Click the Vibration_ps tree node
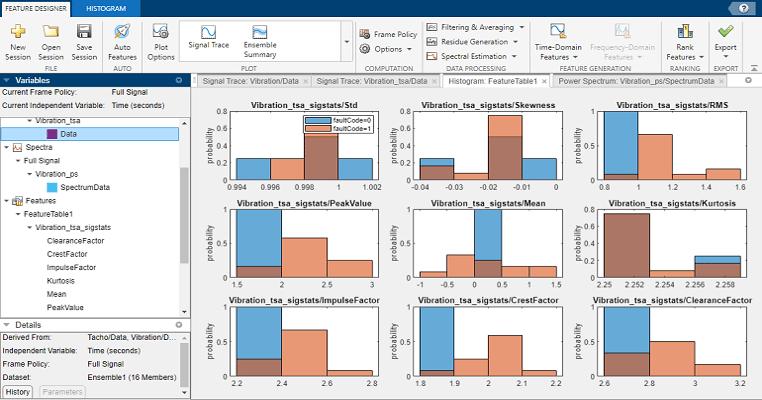Viewport: 762px width, 400px height. (x=56, y=174)
